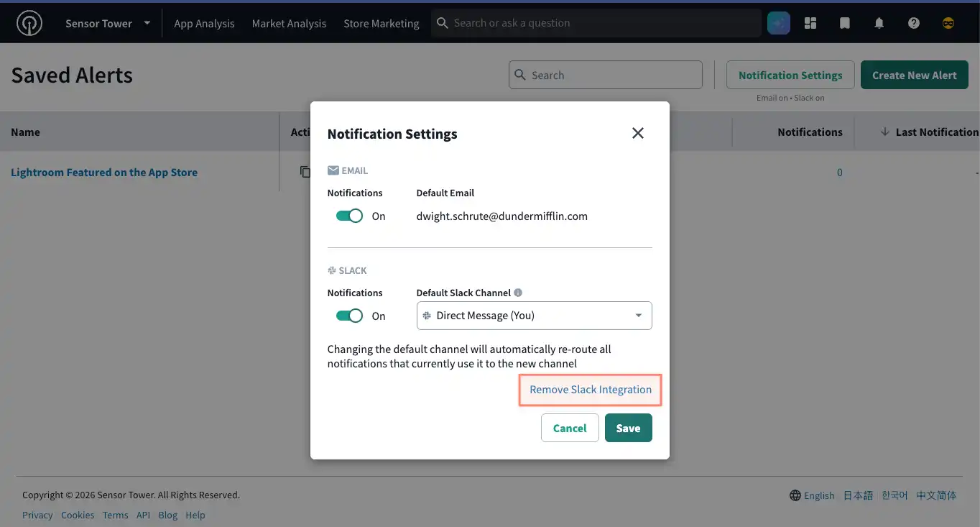
Task: Close the Notification Settings dialog
Action: pos(637,133)
